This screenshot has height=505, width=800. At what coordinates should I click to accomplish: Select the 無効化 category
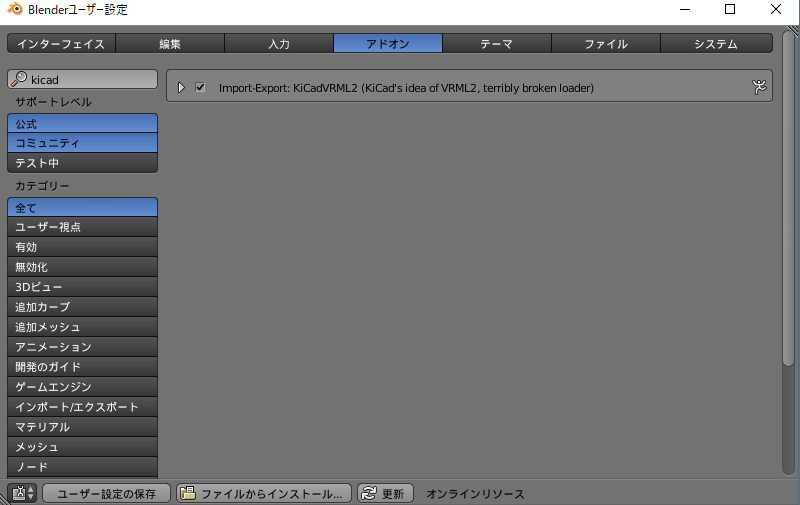point(82,267)
